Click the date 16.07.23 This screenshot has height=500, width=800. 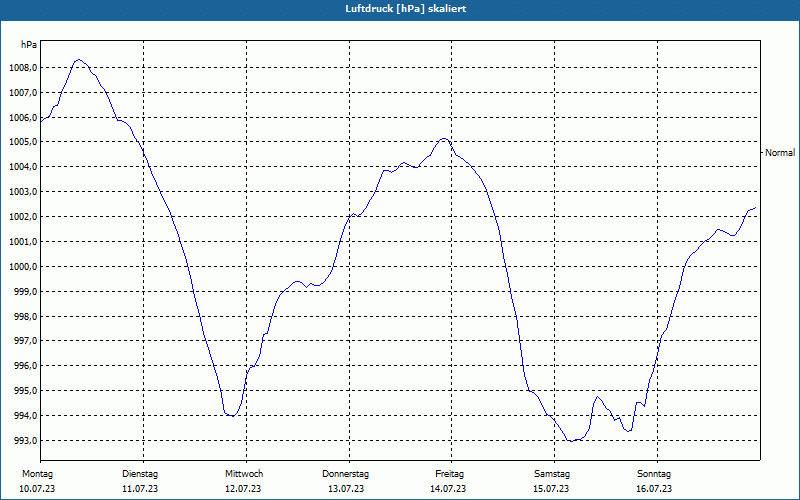[x=654, y=489]
